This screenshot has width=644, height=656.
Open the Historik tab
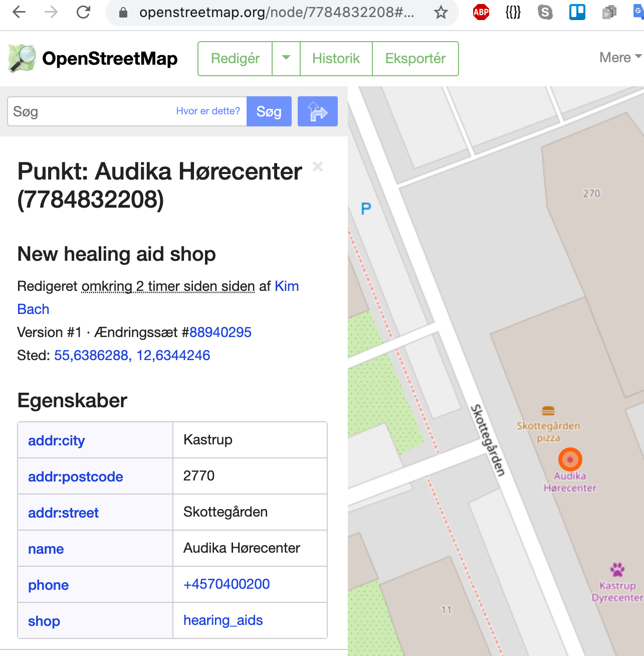click(336, 59)
